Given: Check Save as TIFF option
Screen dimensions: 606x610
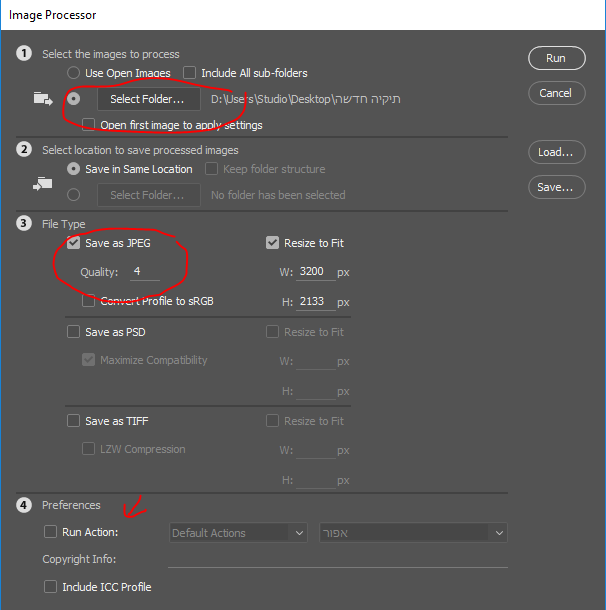Looking at the screenshot, I should pos(73,421).
